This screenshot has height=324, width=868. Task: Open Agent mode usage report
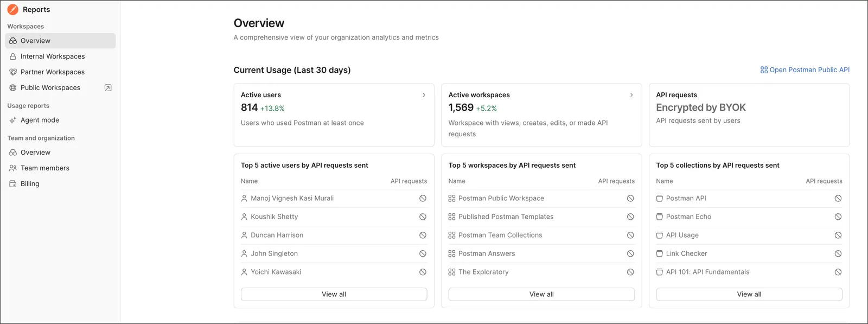click(x=60, y=120)
